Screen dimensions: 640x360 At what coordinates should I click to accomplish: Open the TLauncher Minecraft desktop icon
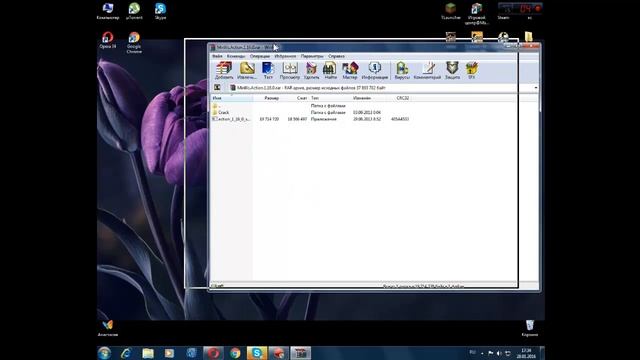(451, 11)
